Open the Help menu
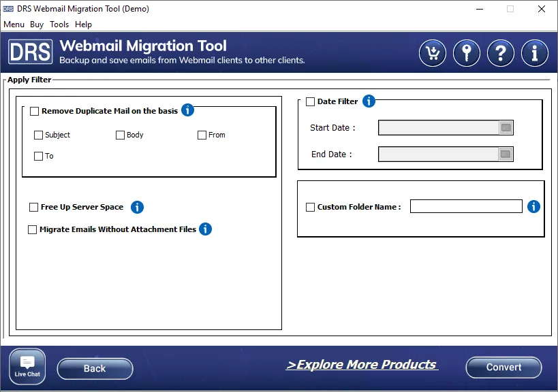The width and height of the screenshot is (558, 392). tap(83, 24)
